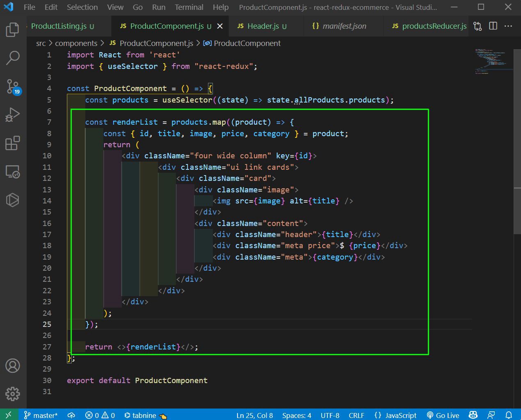Open the Edit menu

51,7
